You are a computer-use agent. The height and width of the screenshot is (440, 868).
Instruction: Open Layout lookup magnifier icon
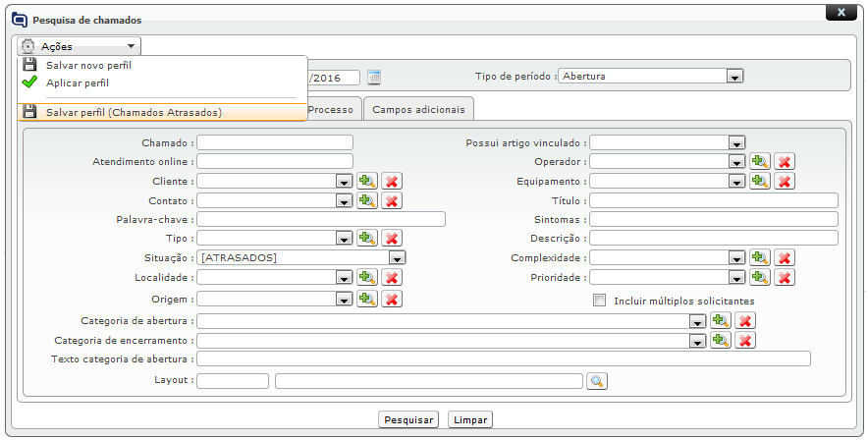point(597,381)
